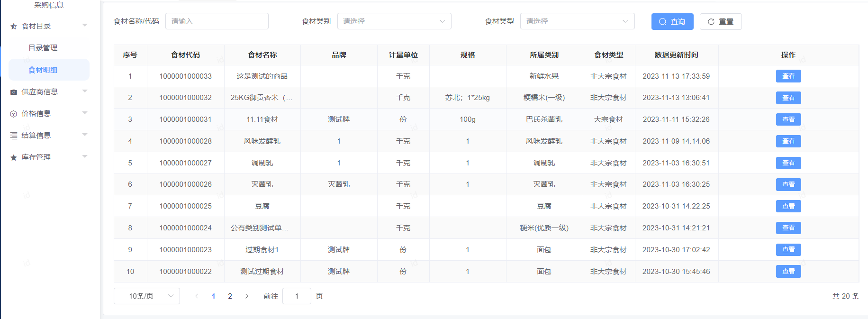Click the 共 20 条 total count
The height and width of the screenshot is (319, 868).
pos(846,296)
